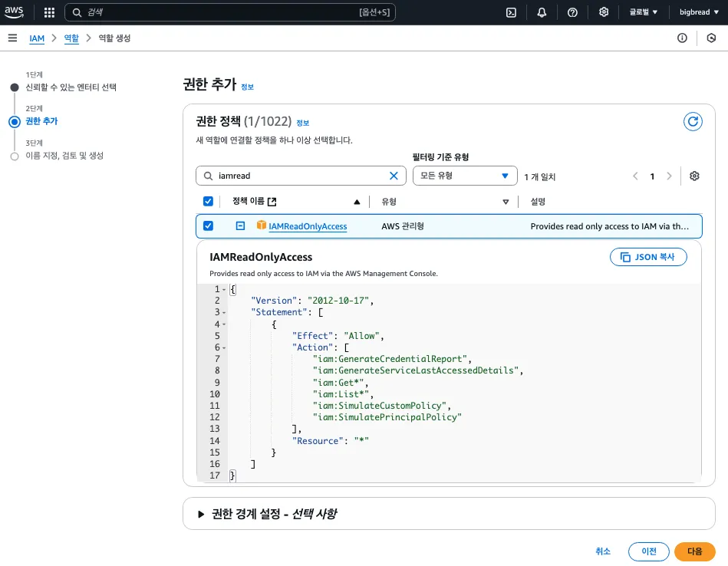Click the orange 다음 next button
728x566 pixels.
(x=694, y=551)
